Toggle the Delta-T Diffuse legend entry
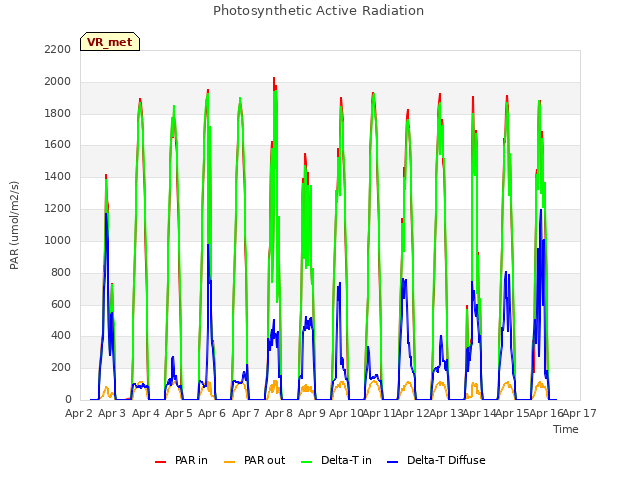Screen dimensions: 640x480 point(436,460)
